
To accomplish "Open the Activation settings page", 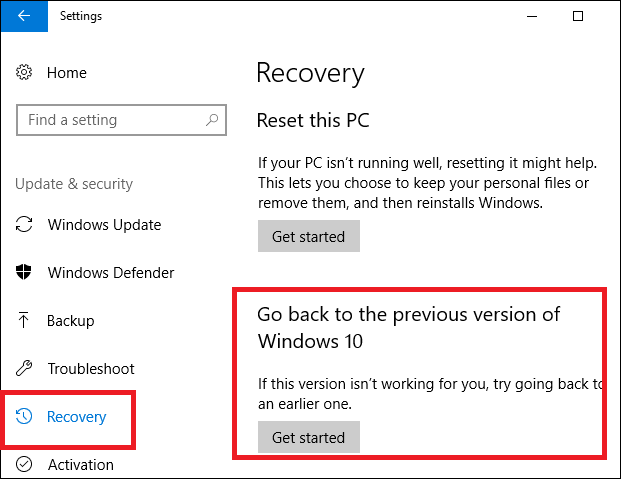I will point(81,465).
